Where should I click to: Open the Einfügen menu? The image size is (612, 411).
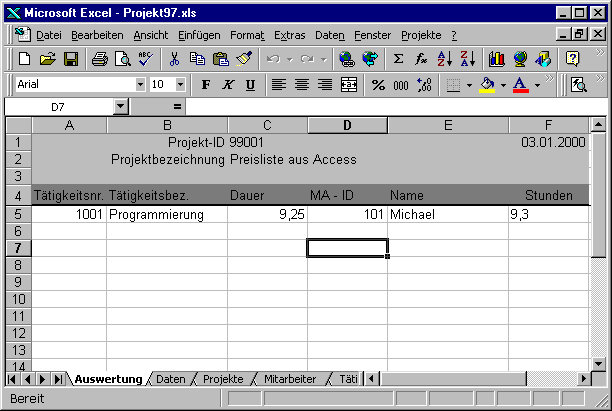point(199,35)
